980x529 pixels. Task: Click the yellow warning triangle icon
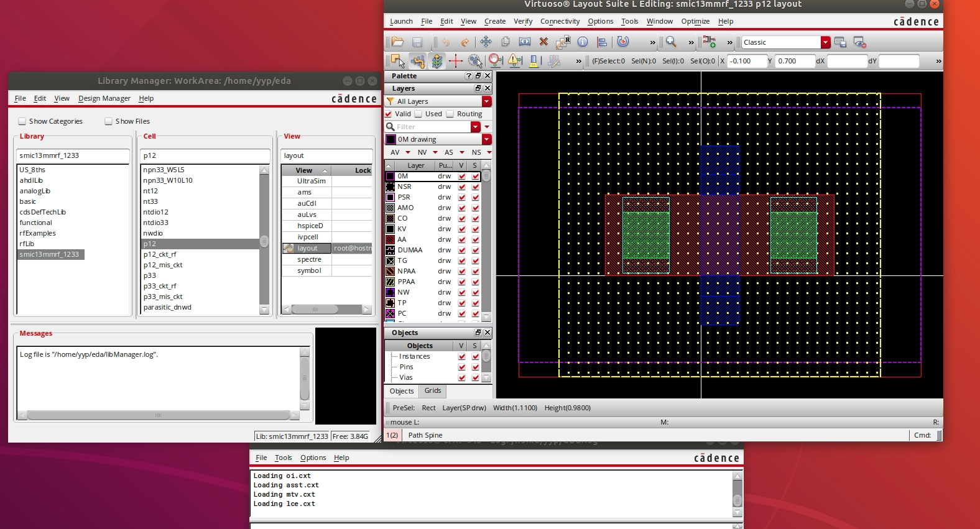[515, 60]
